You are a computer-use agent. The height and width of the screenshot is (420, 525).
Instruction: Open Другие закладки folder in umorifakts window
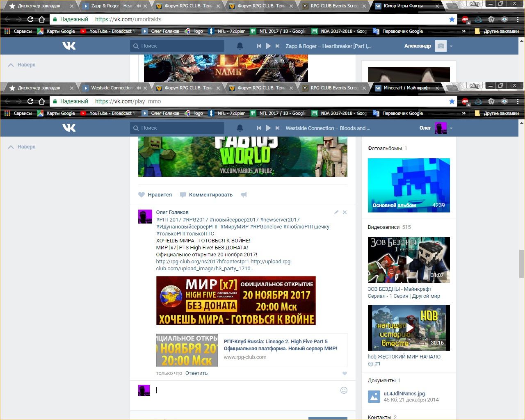coord(497,31)
